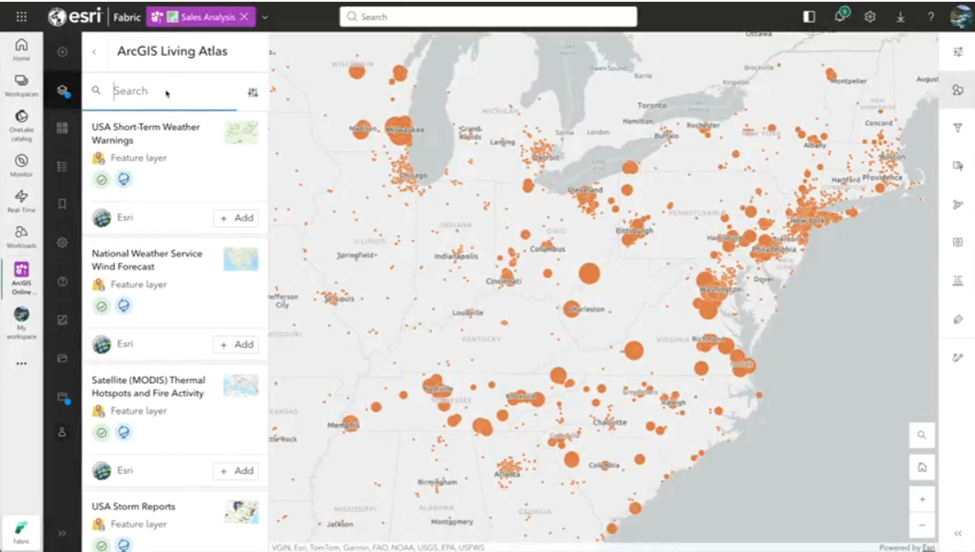Zoom out on the map
This screenshot has height=552, width=975.
point(922,525)
